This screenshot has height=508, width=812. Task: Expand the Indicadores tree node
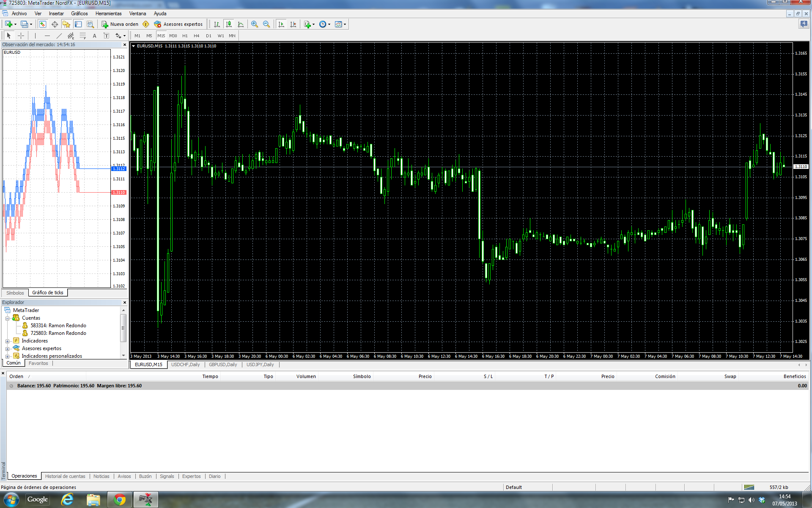(7, 341)
